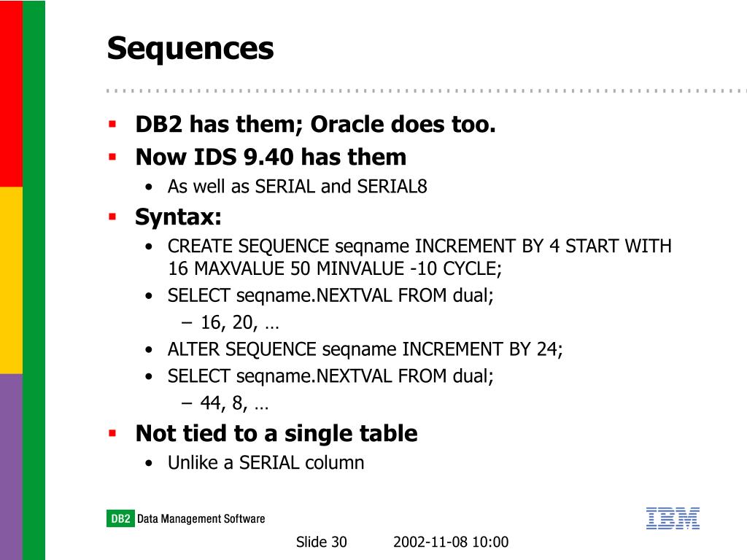
Task: Click the Slide 30 footer label
Action: [322, 542]
